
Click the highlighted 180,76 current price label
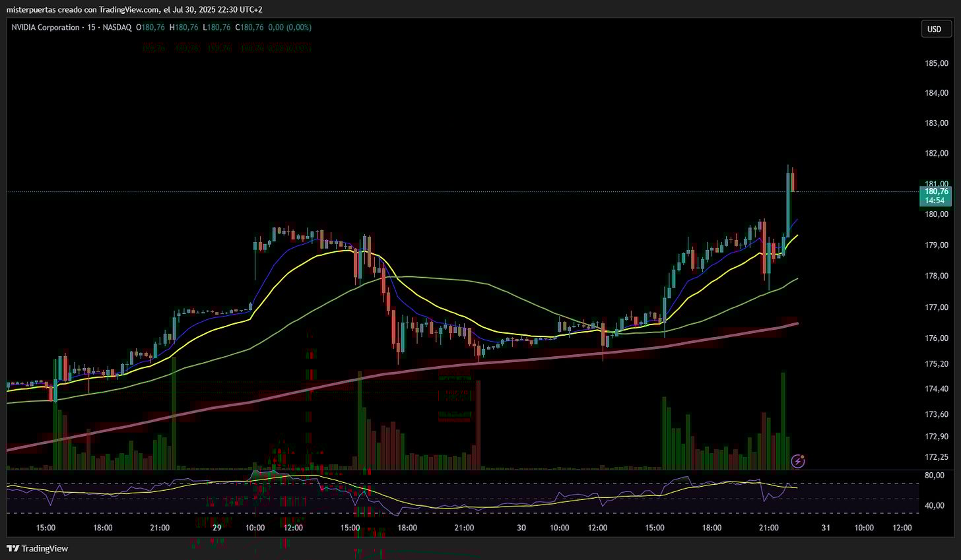(937, 191)
